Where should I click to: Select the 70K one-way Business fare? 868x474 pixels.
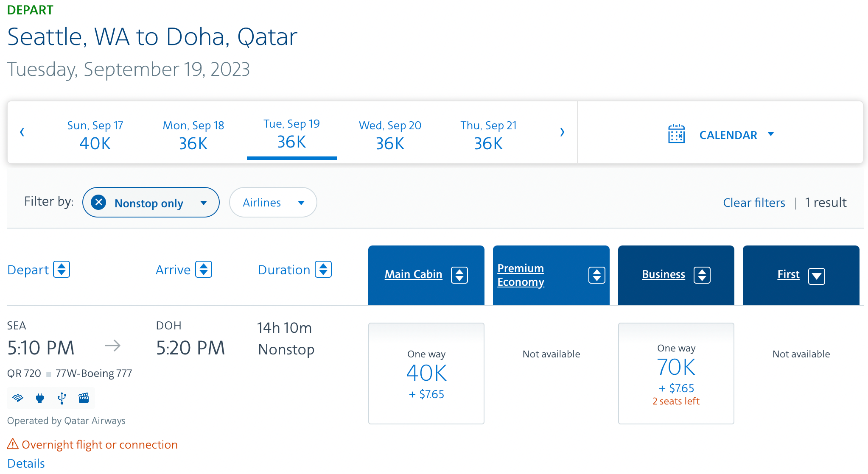point(676,373)
